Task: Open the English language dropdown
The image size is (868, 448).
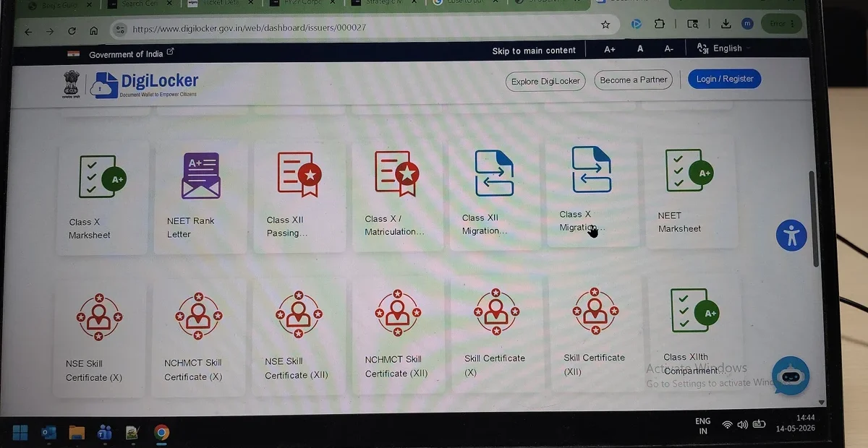Action: (724, 48)
